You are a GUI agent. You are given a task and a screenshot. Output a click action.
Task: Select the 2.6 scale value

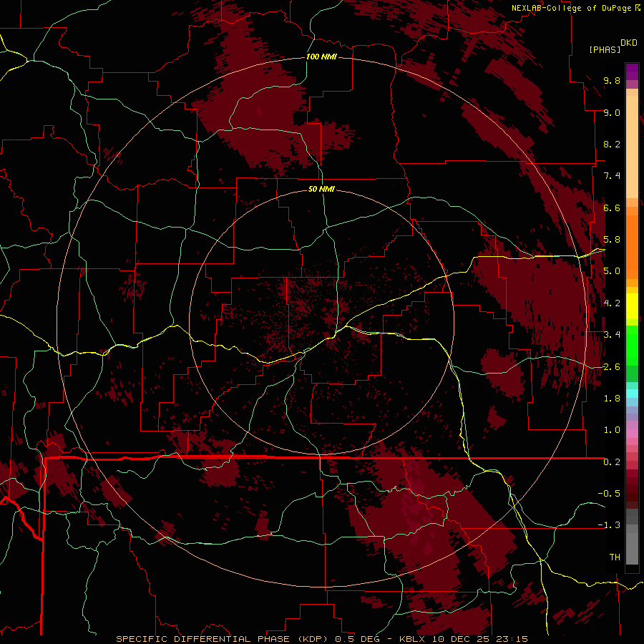coord(612,367)
